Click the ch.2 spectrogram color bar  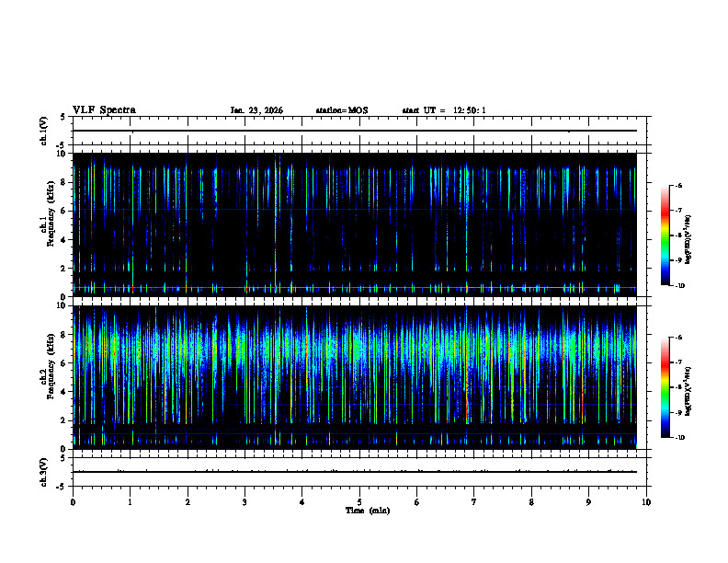click(x=665, y=387)
